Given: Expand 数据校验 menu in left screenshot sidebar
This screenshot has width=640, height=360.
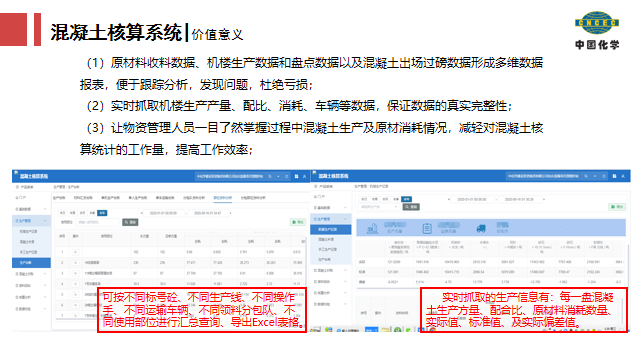Looking at the screenshot, I should pyautogui.click(x=31, y=309).
